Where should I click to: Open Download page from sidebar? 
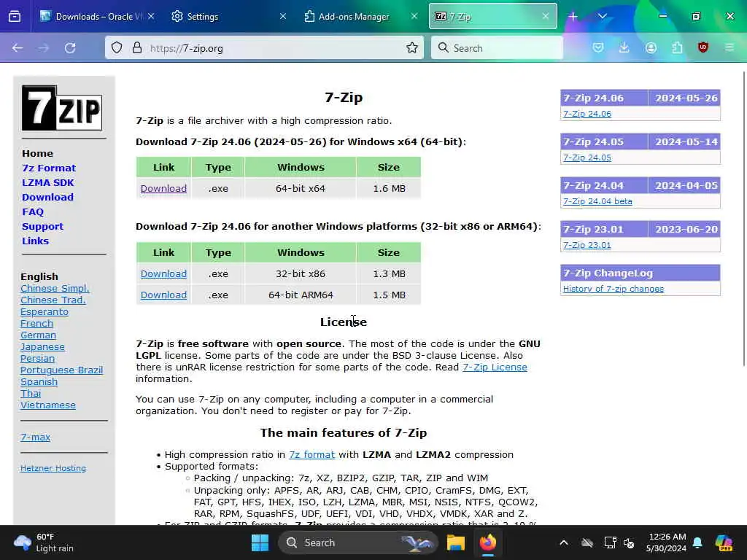tap(47, 197)
